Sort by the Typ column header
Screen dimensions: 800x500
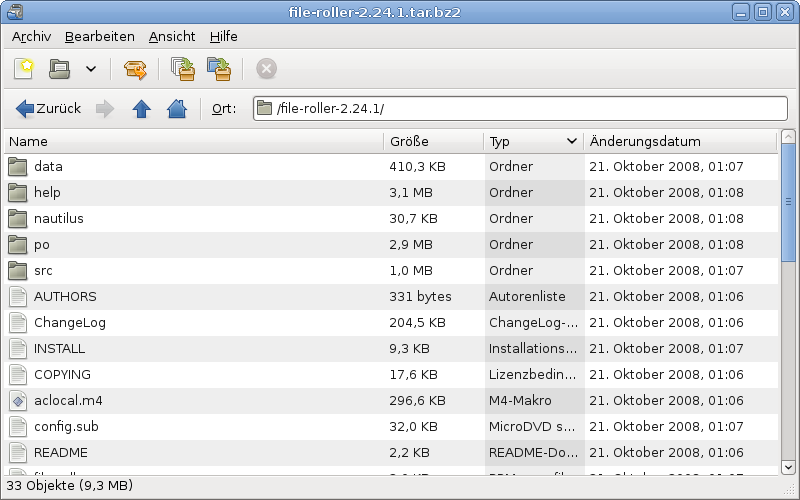pyautogui.click(x=533, y=142)
